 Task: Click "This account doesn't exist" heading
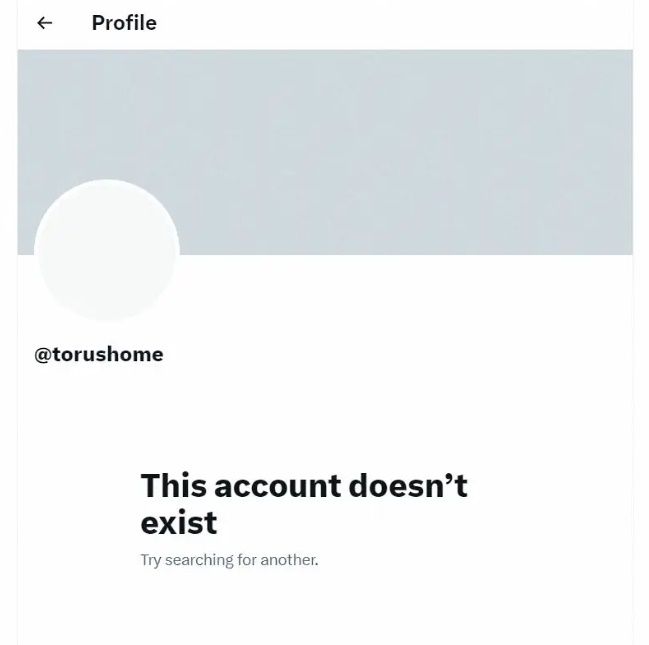304,504
